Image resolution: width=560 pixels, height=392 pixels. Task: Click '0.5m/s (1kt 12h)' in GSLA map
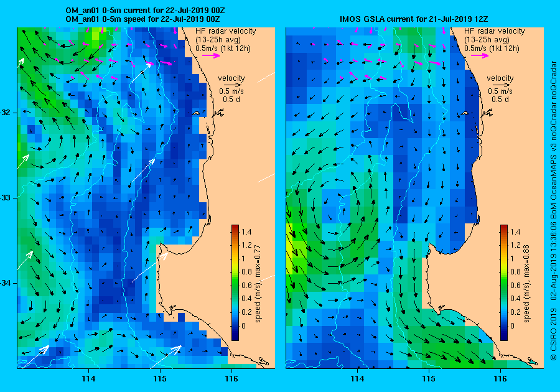(492, 48)
